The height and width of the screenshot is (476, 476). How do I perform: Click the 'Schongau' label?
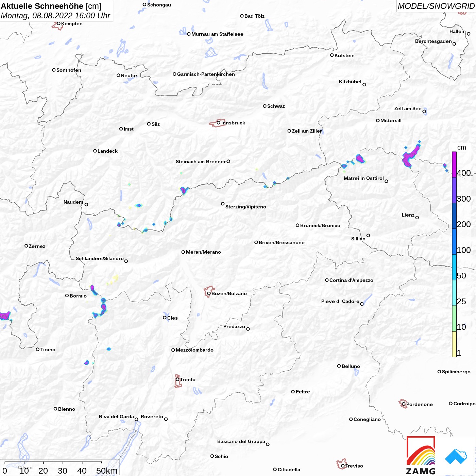pyautogui.click(x=159, y=5)
